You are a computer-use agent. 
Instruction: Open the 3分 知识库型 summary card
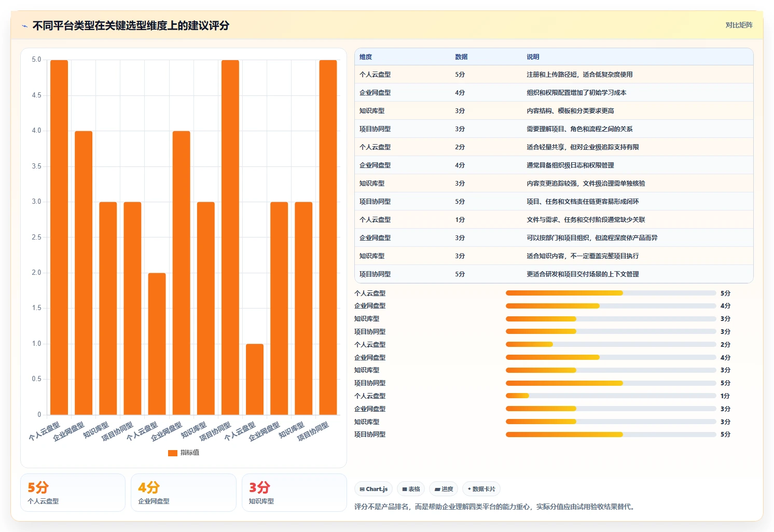294,493
